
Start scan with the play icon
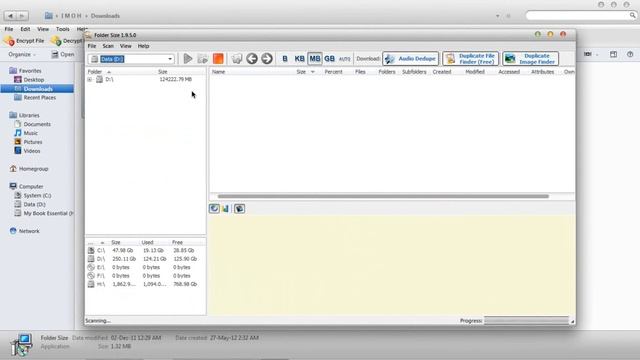[x=188, y=59]
